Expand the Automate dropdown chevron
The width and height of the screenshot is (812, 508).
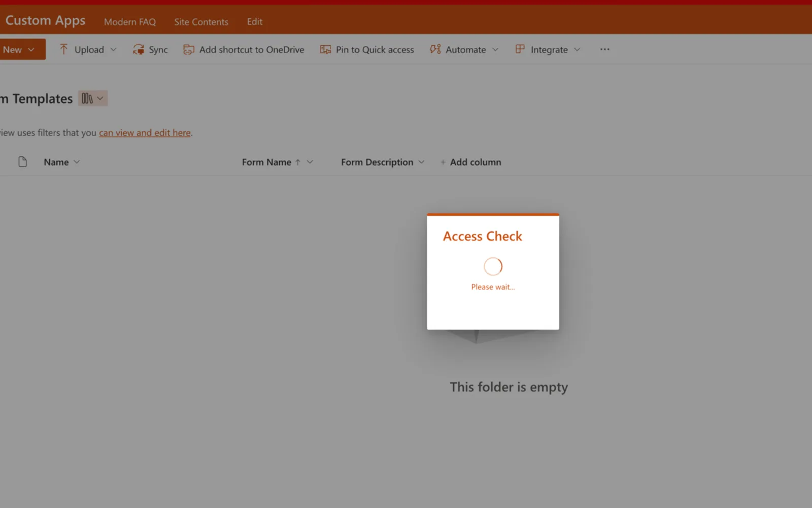click(495, 49)
